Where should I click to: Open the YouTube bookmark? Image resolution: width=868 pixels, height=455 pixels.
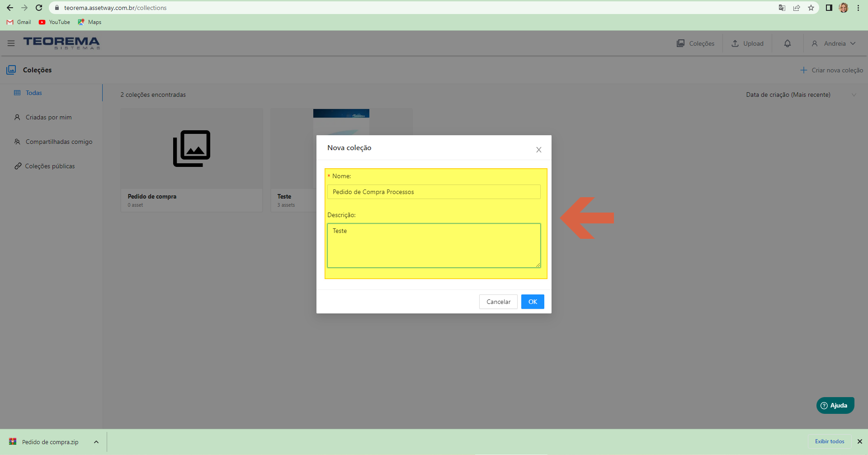coord(54,22)
